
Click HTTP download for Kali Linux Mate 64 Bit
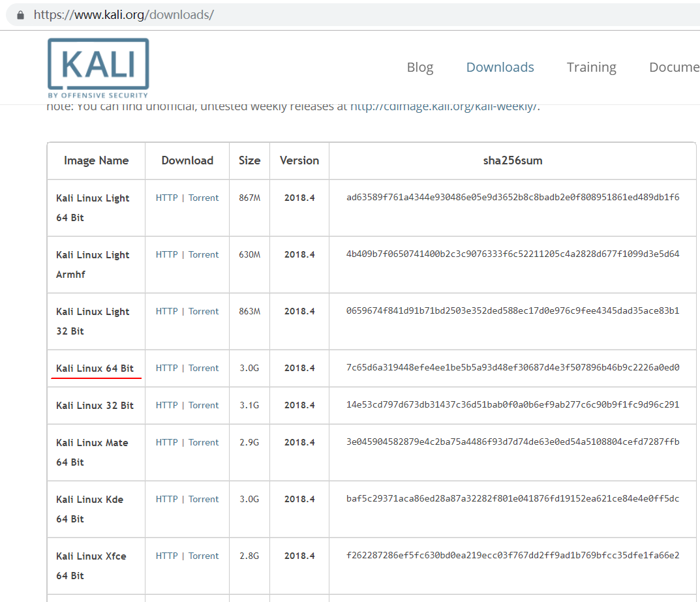pyautogui.click(x=166, y=442)
